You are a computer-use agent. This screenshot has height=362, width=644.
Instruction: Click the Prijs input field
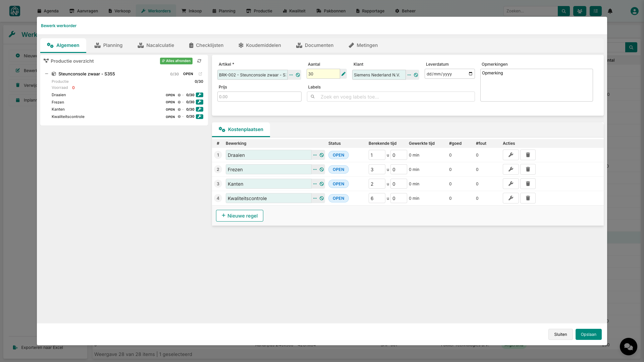[259, 97]
